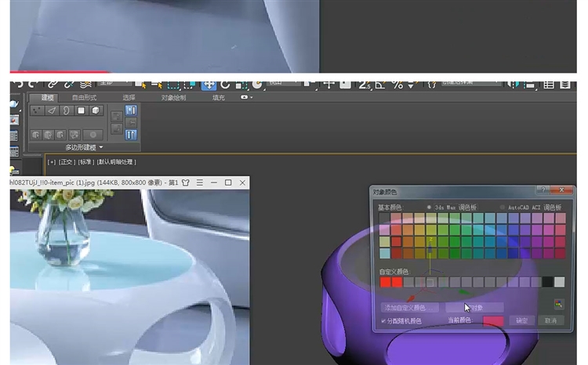588x365 pixels.
Task: Select the Edge sub-object level icon
Action: [x=52, y=110]
